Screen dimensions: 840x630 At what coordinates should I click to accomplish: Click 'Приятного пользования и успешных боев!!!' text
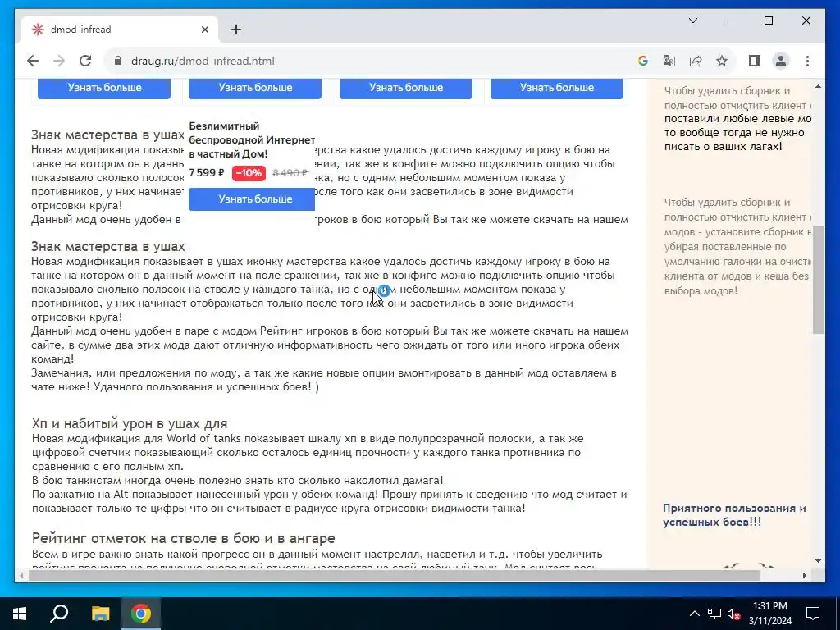(x=734, y=515)
